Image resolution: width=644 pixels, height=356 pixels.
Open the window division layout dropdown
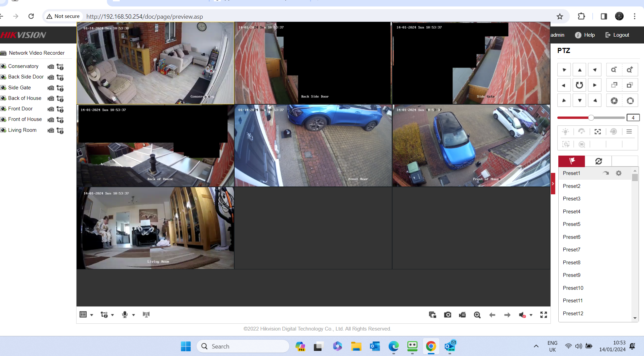pos(91,315)
